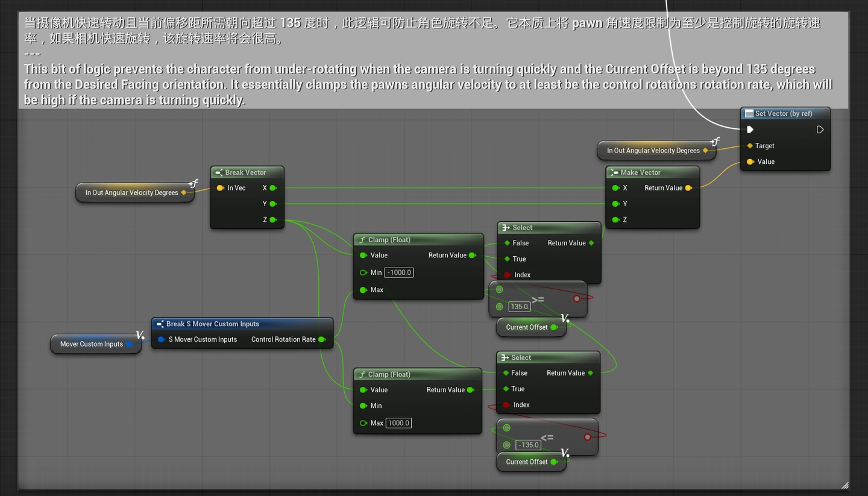Click the Value pin on Set Vector node
This screenshot has width=868, height=496.
(750, 162)
